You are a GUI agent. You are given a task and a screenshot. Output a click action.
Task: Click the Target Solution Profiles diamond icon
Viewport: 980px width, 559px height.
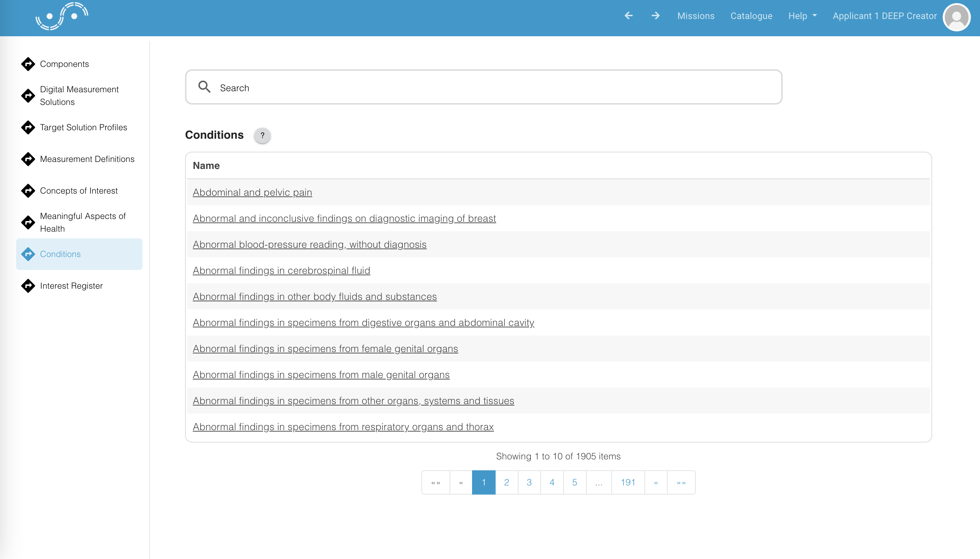(28, 127)
